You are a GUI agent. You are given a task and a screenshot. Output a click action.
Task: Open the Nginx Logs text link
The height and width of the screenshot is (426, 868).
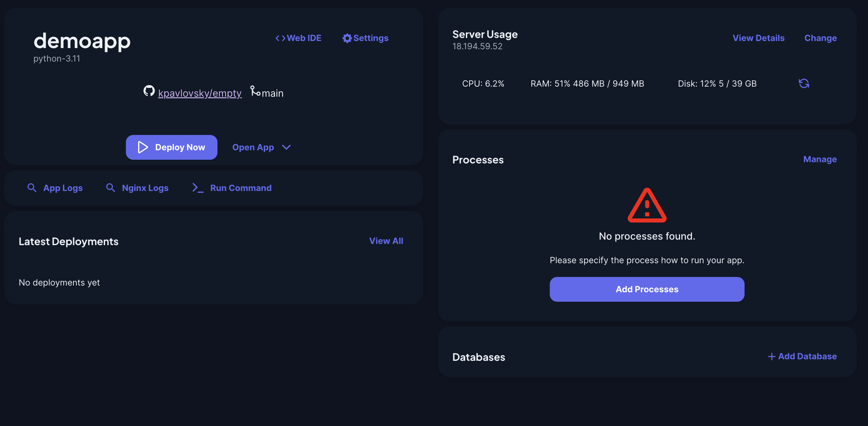(x=145, y=188)
